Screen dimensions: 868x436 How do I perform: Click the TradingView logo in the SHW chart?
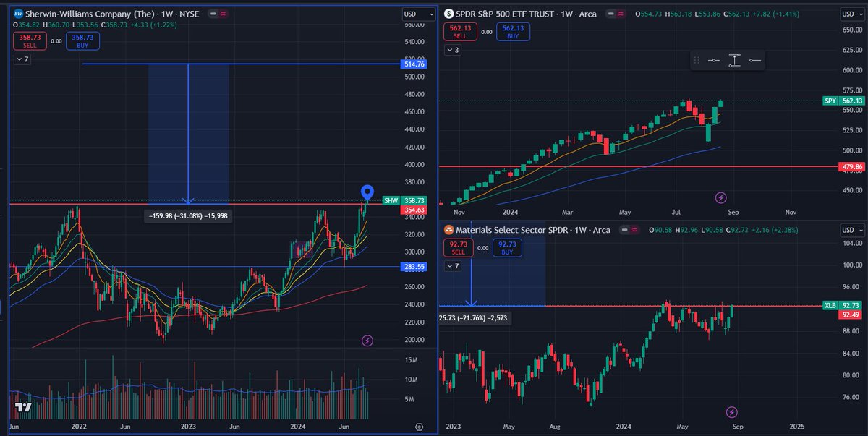tap(24, 409)
